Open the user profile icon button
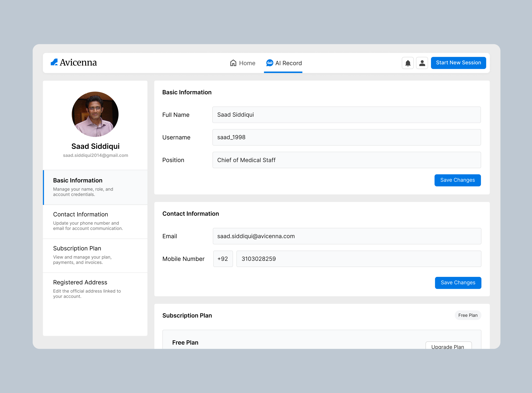532x393 pixels. click(x=422, y=63)
